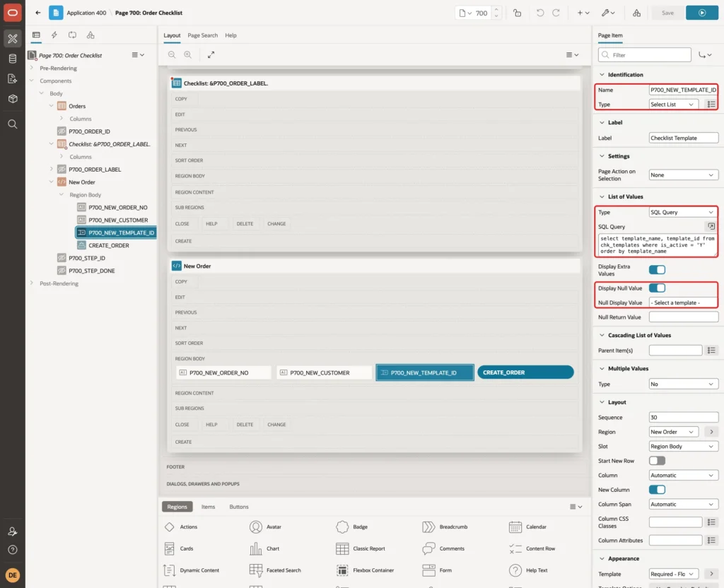The height and width of the screenshot is (588, 724).
Task: Redo the last change
Action: [x=556, y=13]
